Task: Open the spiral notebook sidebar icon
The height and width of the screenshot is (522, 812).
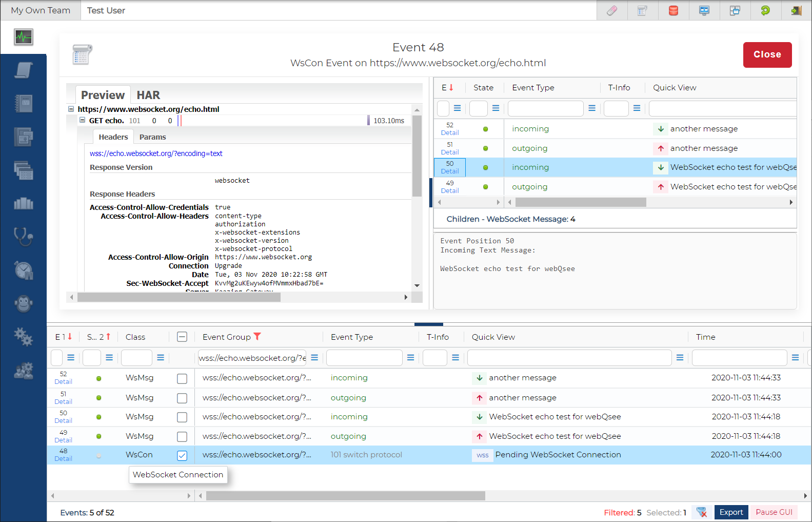Action: pyautogui.click(x=24, y=104)
